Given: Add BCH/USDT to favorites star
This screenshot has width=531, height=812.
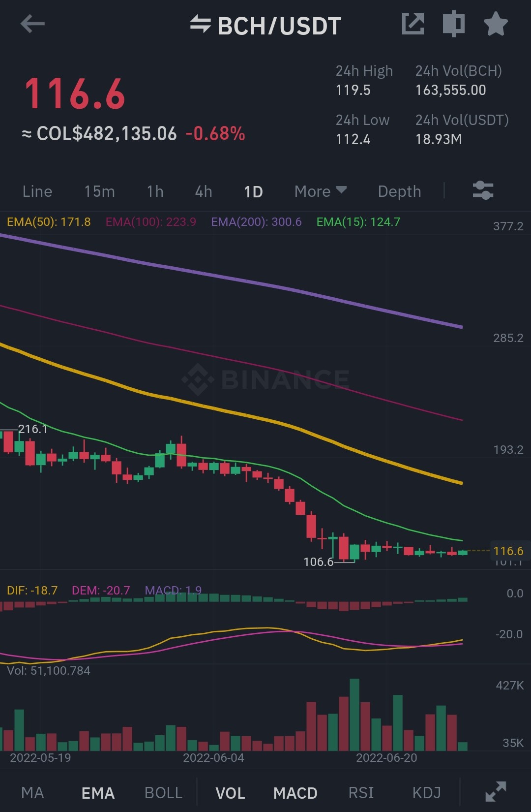Looking at the screenshot, I should (x=496, y=24).
